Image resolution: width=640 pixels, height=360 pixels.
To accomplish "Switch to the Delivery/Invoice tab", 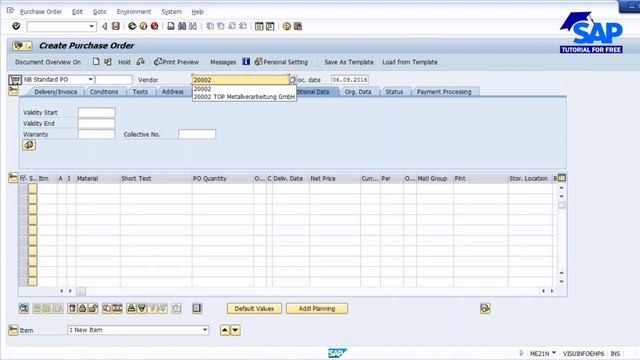I will coord(56,92).
